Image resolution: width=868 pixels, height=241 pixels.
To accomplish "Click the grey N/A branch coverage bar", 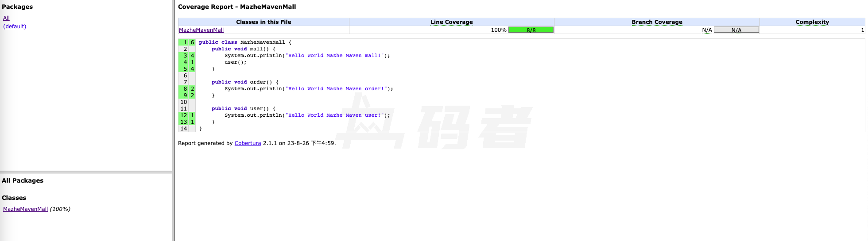I will [x=736, y=30].
